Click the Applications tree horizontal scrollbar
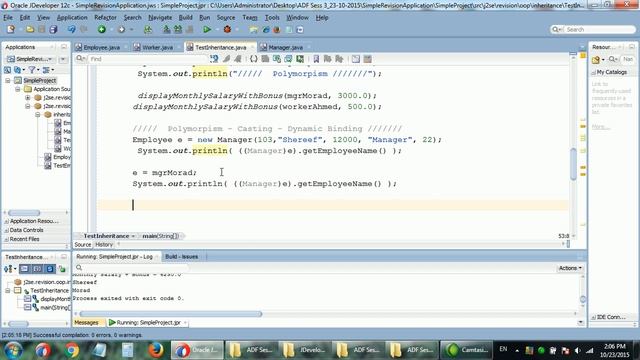 pos(24,213)
